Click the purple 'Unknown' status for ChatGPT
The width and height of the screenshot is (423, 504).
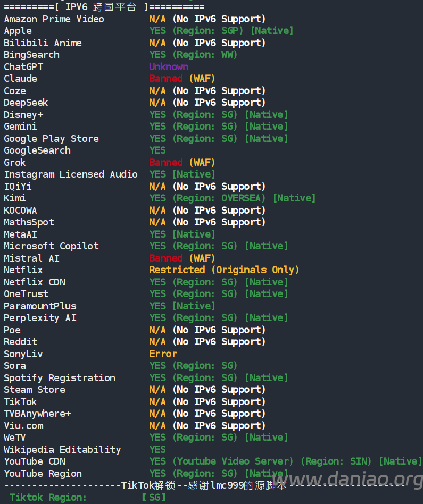(x=169, y=67)
